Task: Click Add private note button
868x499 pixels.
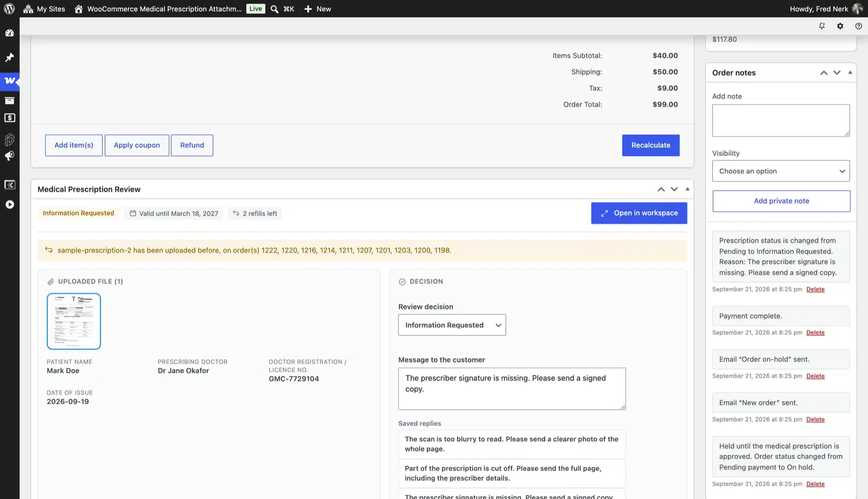Action: coord(781,201)
